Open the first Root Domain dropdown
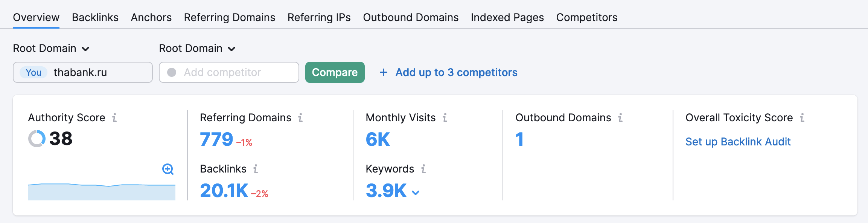This screenshot has height=223, width=868. pos(51,49)
